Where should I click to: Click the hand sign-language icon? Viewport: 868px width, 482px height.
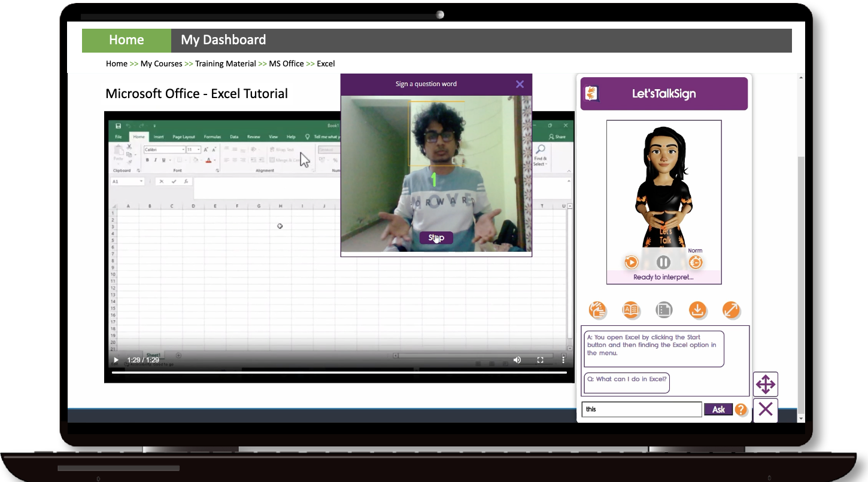[x=597, y=310]
